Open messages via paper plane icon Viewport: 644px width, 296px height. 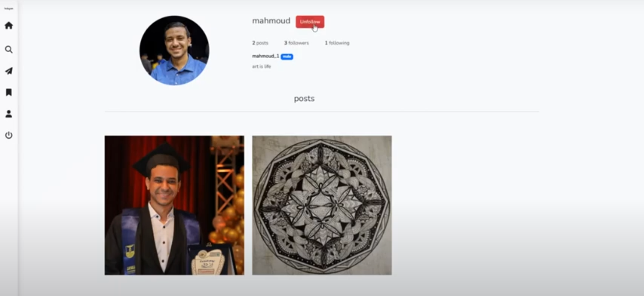(x=8, y=71)
